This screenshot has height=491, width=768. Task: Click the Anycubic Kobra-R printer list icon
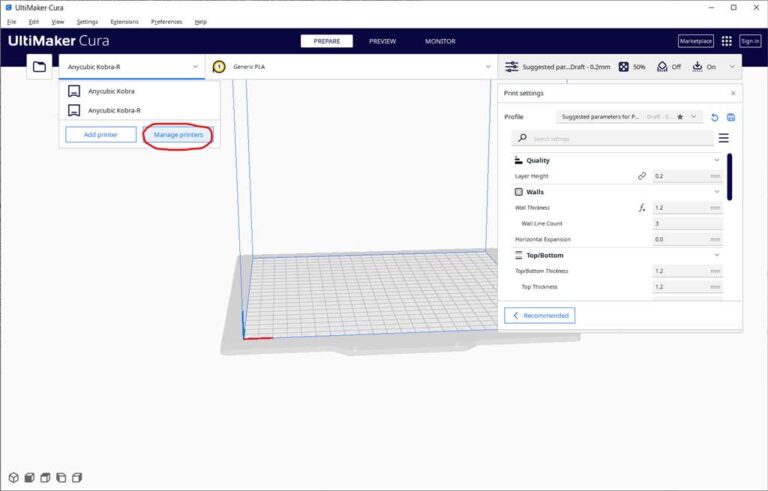[74, 110]
